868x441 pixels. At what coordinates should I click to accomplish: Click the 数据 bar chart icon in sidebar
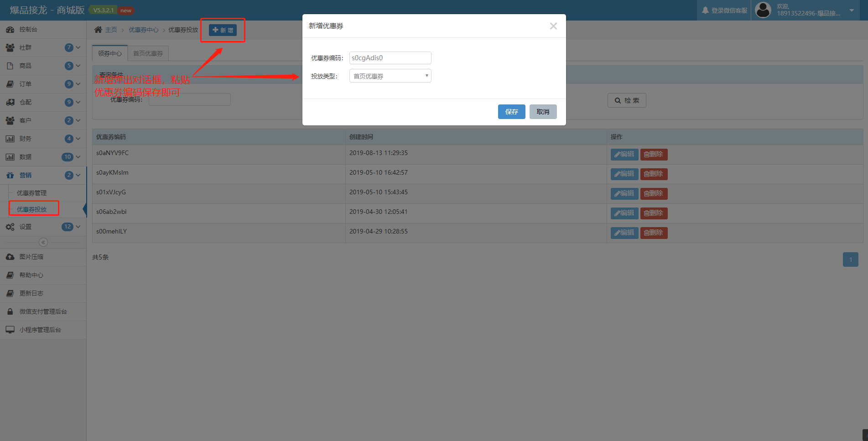10,157
